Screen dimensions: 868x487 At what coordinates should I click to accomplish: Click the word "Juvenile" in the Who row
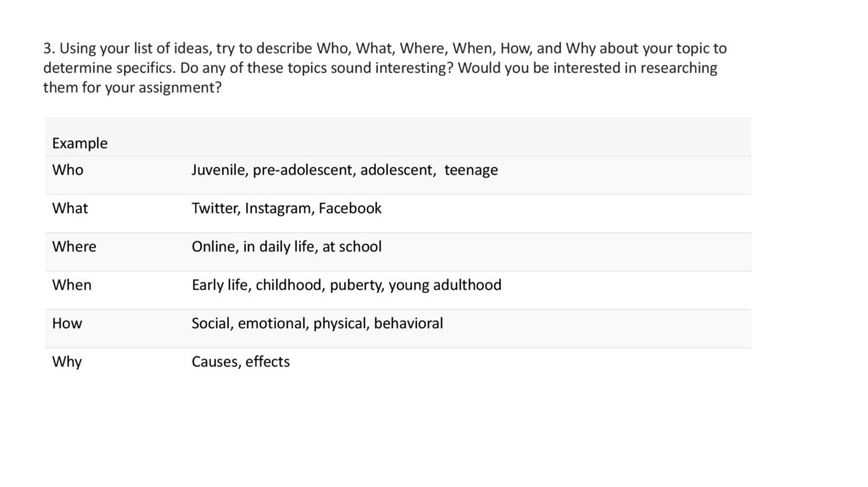point(219,170)
